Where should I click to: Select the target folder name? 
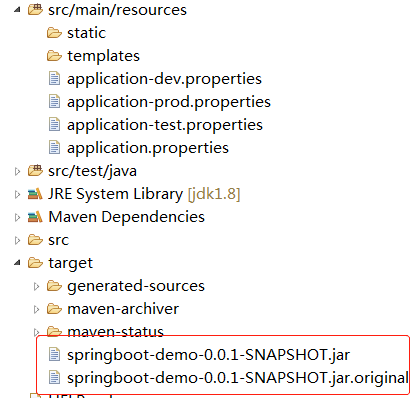[70, 264]
